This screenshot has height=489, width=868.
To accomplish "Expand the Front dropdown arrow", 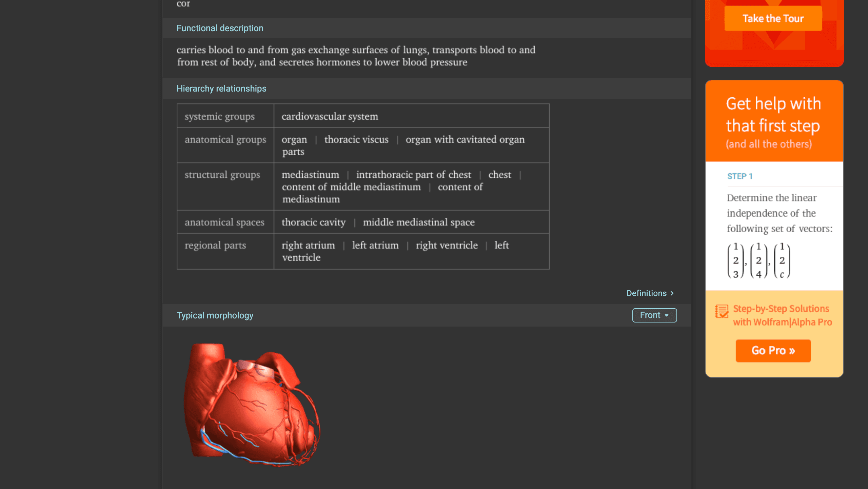I will (x=667, y=315).
